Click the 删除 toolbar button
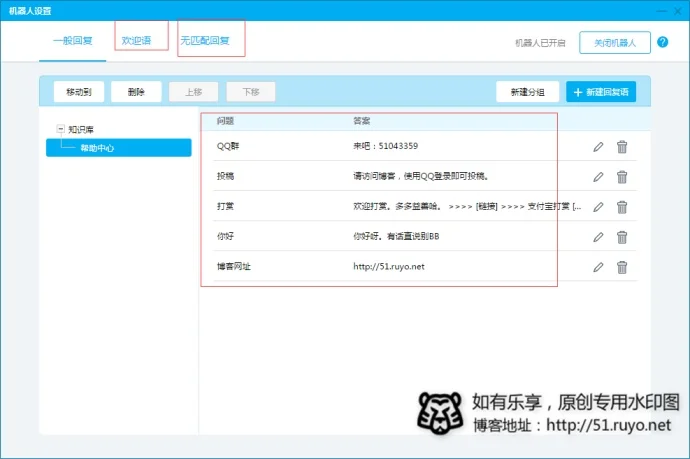The image size is (690, 459). tap(136, 92)
